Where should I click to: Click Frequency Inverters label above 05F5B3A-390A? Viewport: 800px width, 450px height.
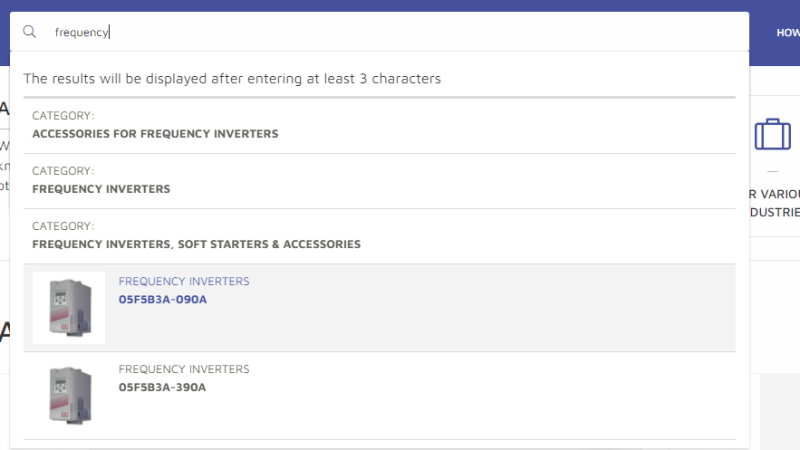[184, 369]
